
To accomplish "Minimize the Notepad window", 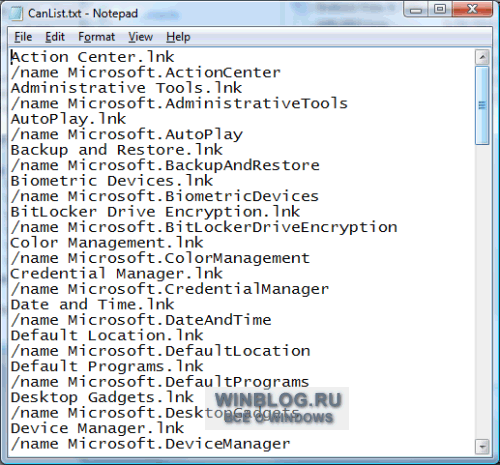I will pyautogui.click(x=416, y=10).
